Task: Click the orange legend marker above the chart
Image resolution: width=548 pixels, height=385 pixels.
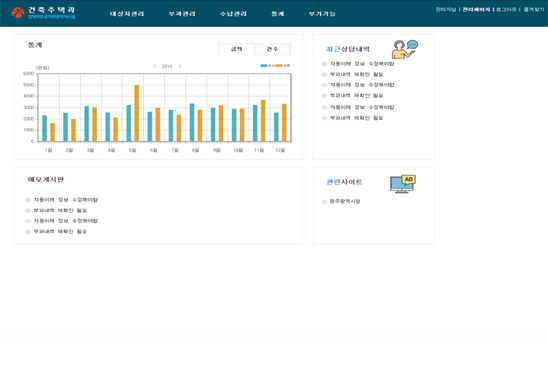Action: [279, 65]
